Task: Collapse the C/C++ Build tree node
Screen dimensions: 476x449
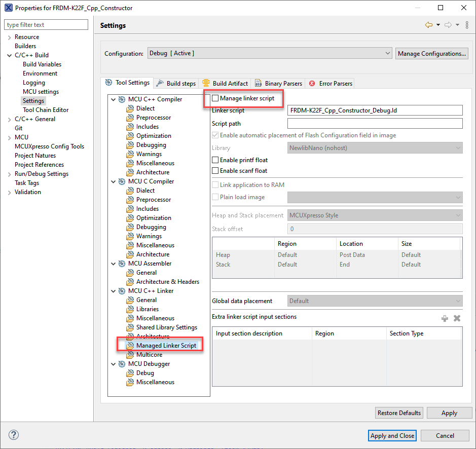Action: click(x=9, y=55)
